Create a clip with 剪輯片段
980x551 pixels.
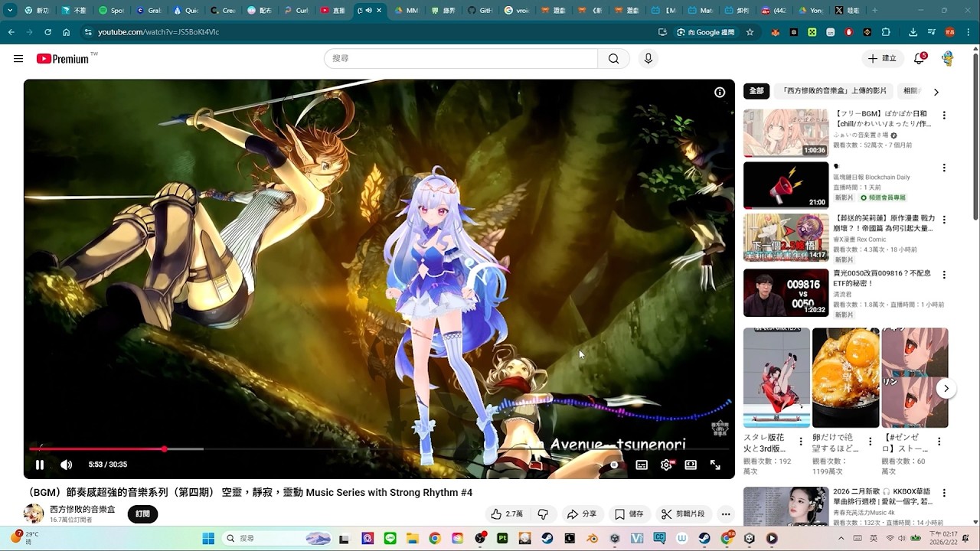(x=683, y=514)
